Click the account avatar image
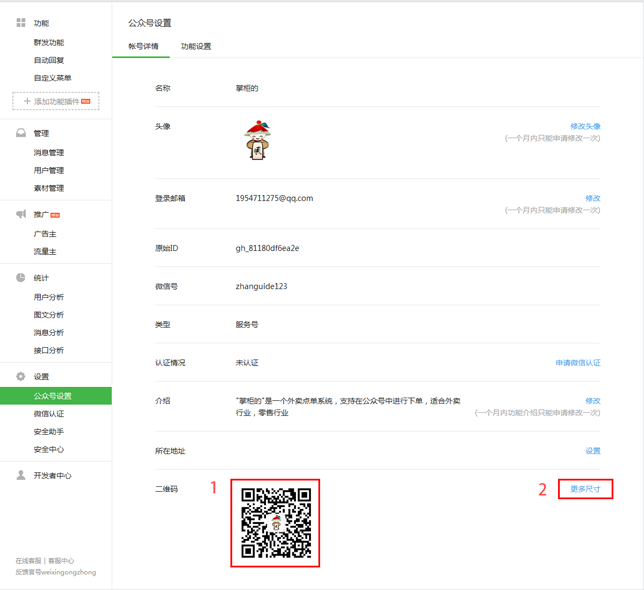Viewport: 644px width, 590px height. point(259,141)
